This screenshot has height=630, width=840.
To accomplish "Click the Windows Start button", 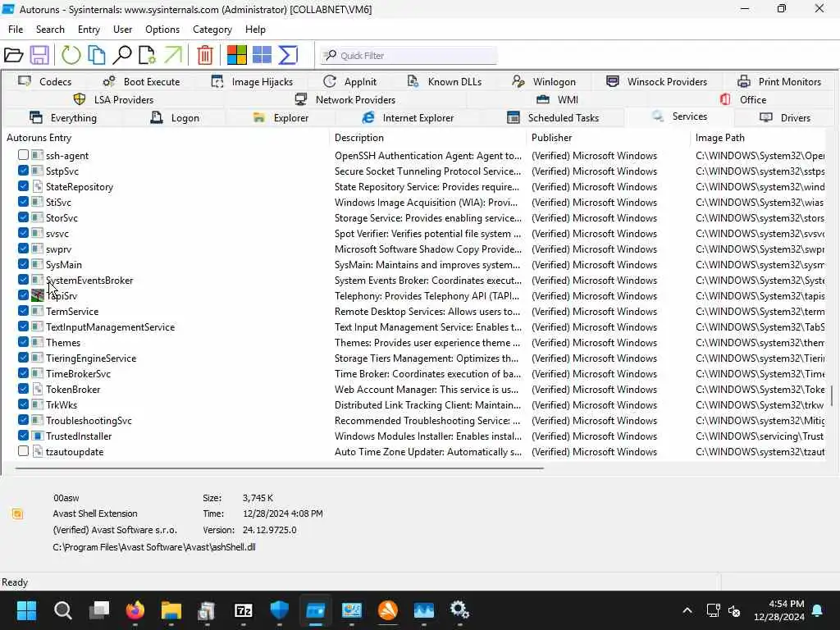I will (26, 610).
